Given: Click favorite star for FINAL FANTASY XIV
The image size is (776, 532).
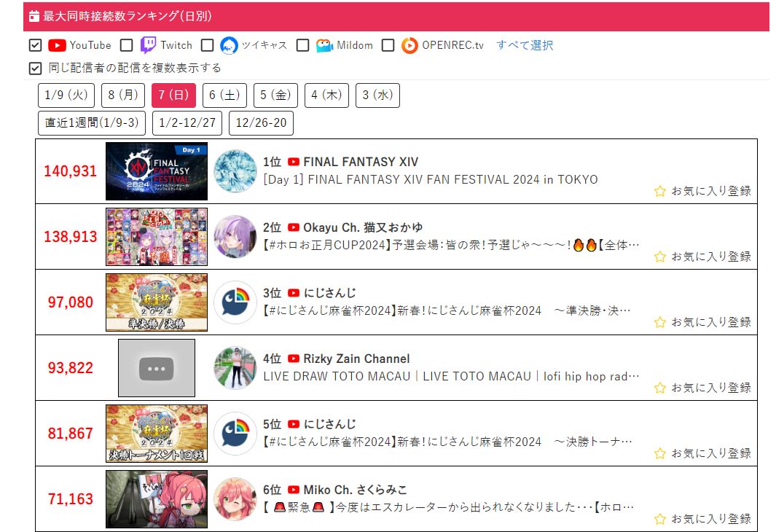Looking at the screenshot, I should (x=659, y=191).
